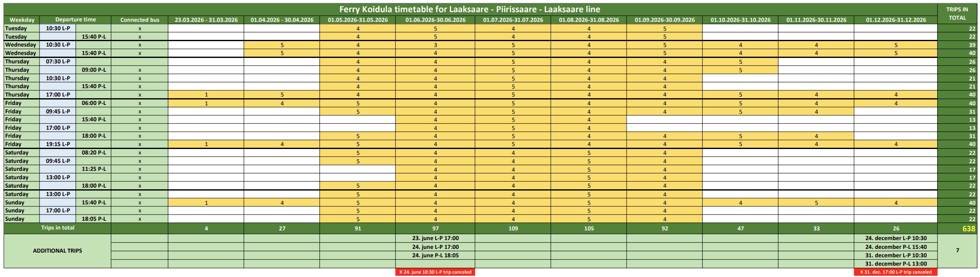Screen dimensions: 980x277
Task: Click the Sunday 18:05 P-L departure cell
Action: tap(94, 219)
